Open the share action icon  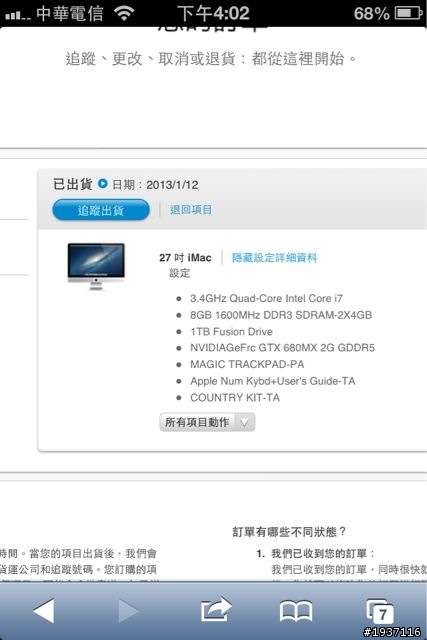tap(216, 610)
